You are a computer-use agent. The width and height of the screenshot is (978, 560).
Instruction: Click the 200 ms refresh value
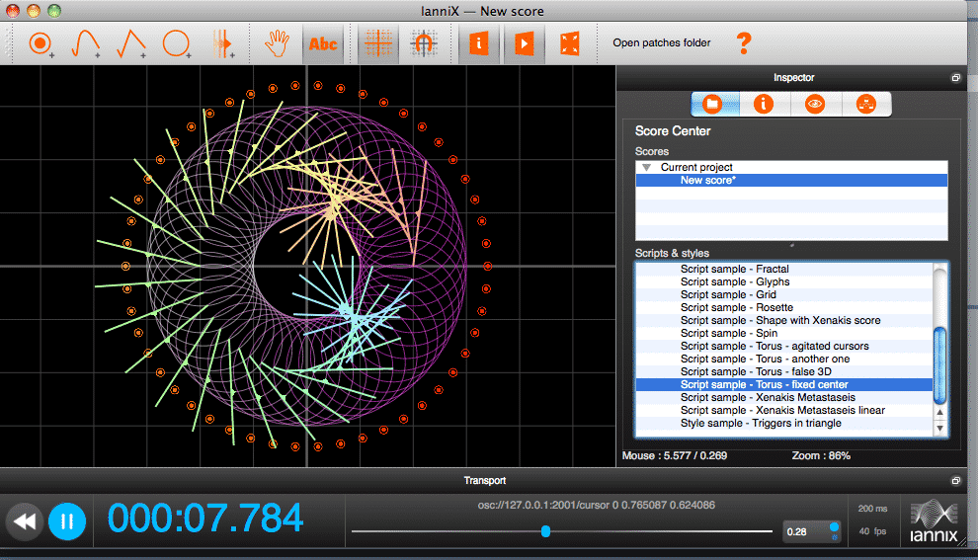pos(872,509)
